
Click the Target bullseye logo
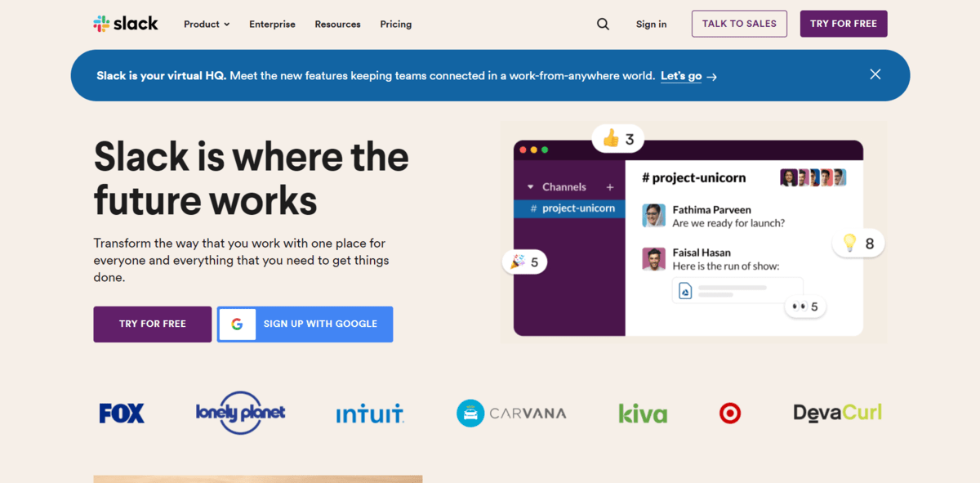coord(729,414)
